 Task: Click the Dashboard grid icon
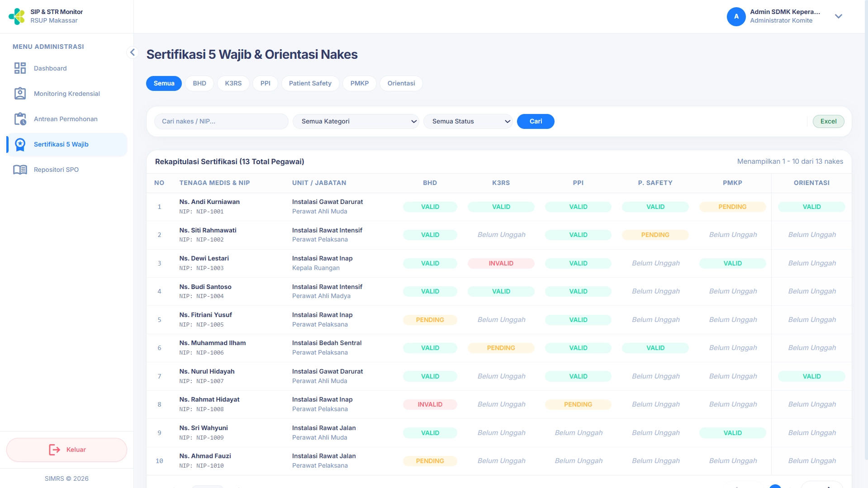tap(20, 68)
